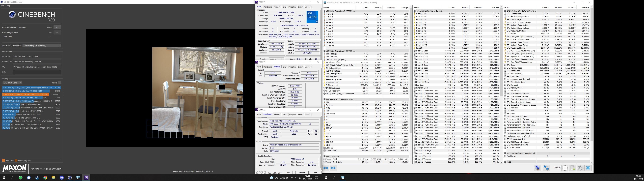
Task: Click the Intel Core i7 logo in CPU-Z
Action: [312, 17]
